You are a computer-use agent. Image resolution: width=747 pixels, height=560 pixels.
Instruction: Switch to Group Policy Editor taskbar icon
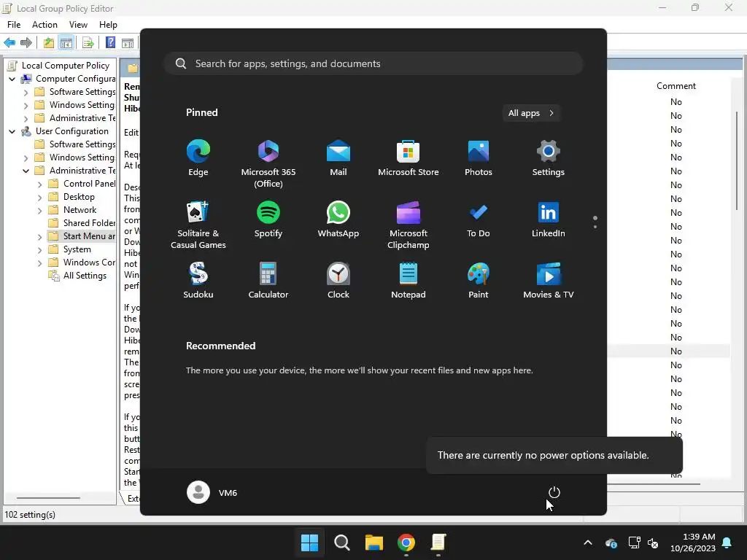[x=438, y=542]
